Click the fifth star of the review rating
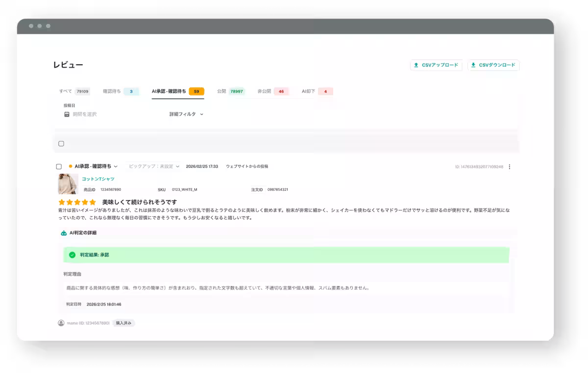Image resolution: width=588 pixels, height=373 pixels. tap(93, 202)
